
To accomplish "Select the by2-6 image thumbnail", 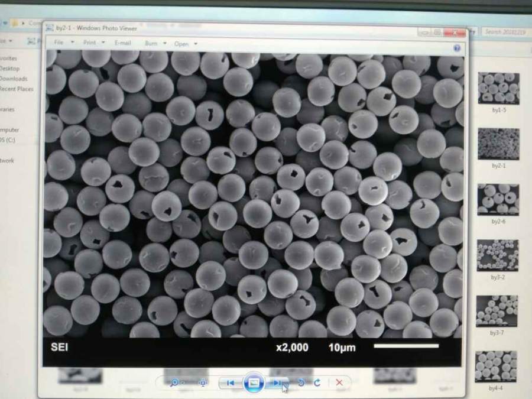I will (x=498, y=200).
